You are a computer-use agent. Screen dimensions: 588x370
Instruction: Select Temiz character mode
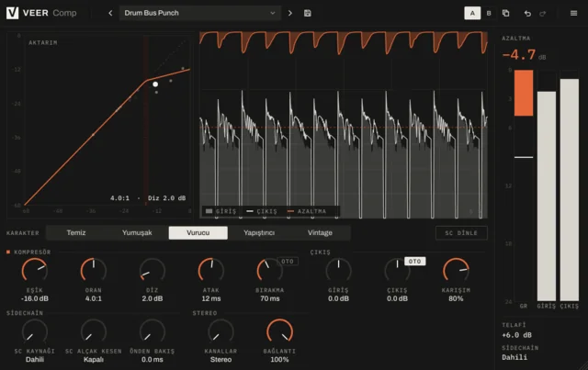point(76,233)
